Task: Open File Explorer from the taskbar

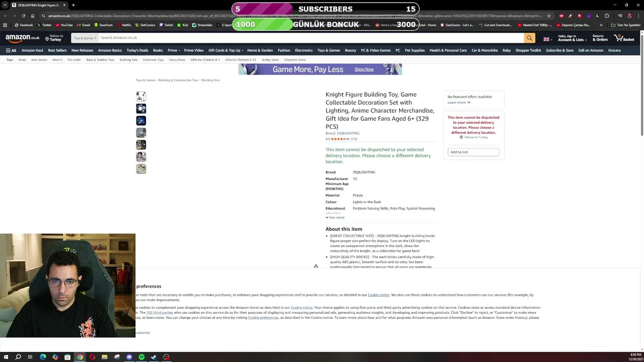Action: [105, 357]
